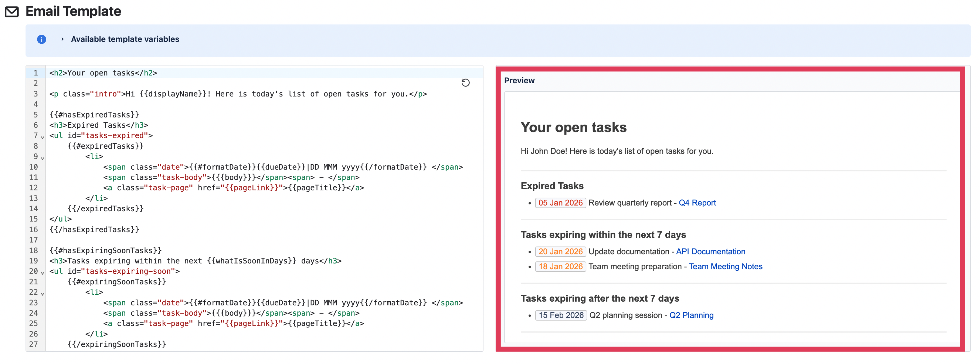Open the Q2 Planning link
Viewport: 980px width, 364px height.
coord(692,315)
